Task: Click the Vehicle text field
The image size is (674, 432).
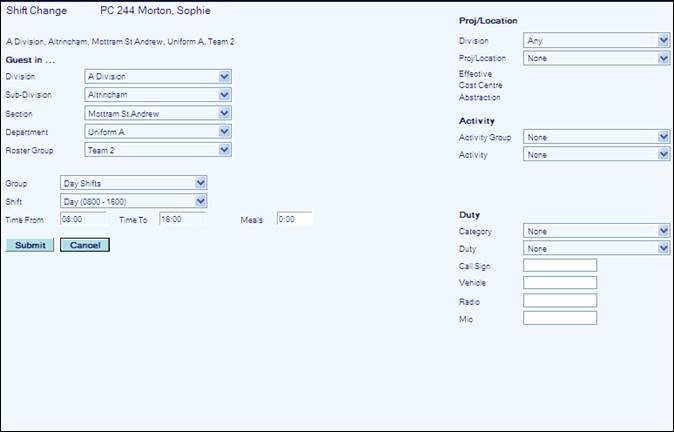Action: coord(559,283)
